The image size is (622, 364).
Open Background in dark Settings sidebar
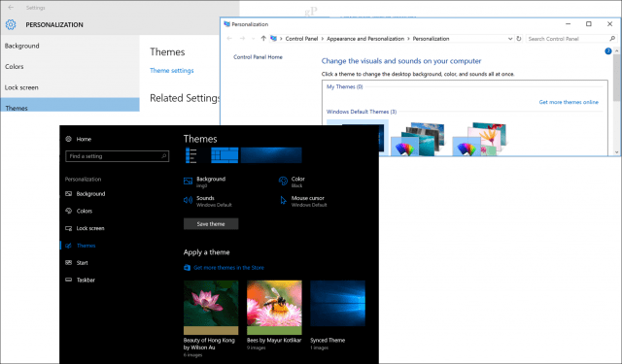[86, 194]
